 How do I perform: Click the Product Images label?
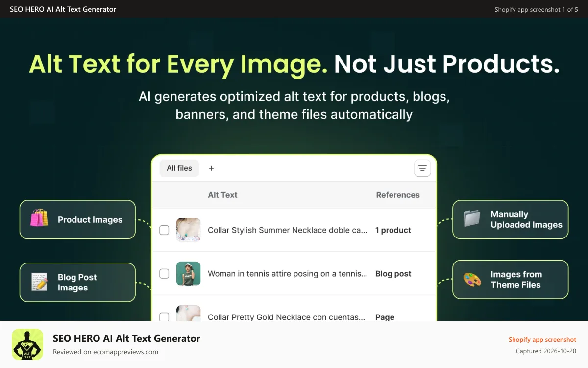(x=90, y=220)
